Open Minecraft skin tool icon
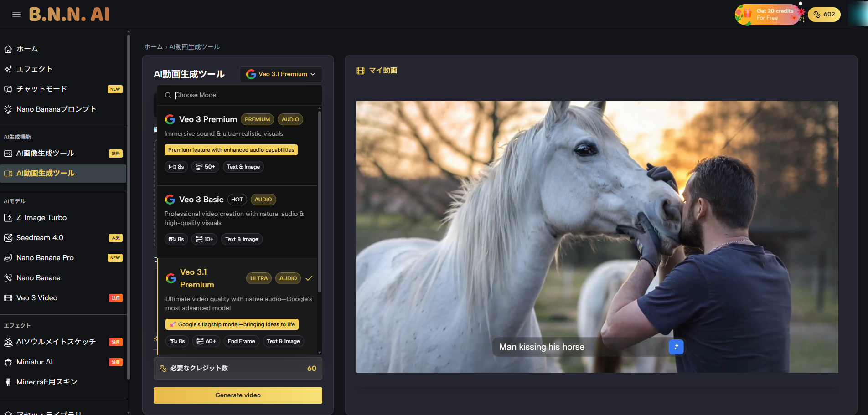 (8, 382)
